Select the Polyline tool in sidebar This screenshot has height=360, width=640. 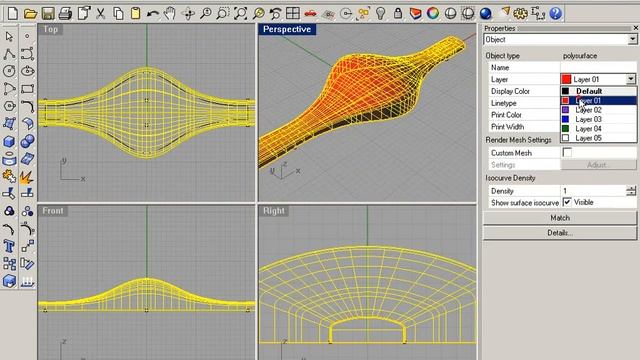click(9, 54)
